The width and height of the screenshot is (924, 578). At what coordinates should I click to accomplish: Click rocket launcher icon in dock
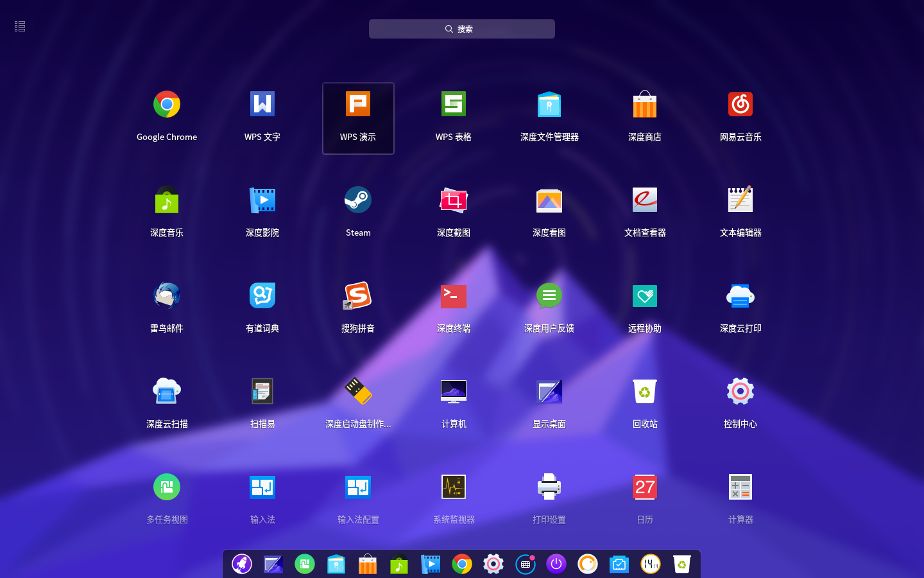pos(242,564)
